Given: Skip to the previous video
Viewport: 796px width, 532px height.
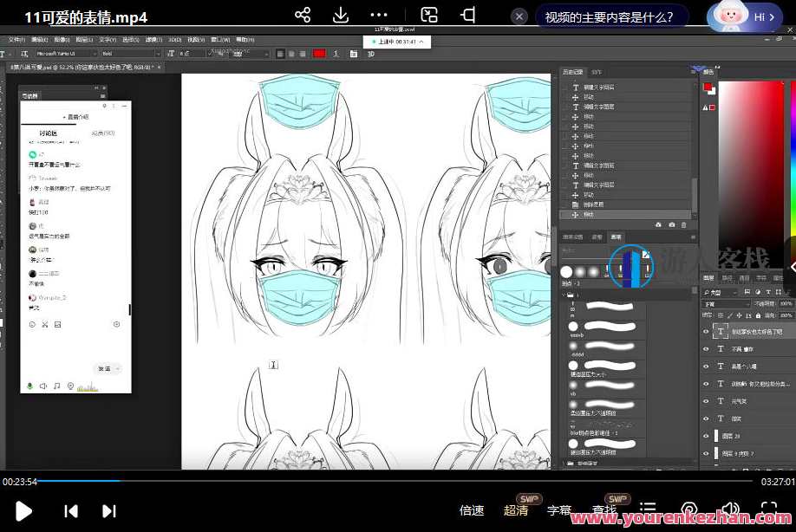Looking at the screenshot, I should pyautogui.click(x=71, y=511).
